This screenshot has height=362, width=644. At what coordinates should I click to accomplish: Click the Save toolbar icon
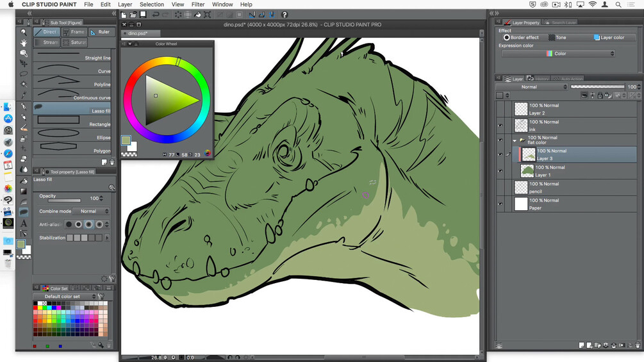point(143,15)
